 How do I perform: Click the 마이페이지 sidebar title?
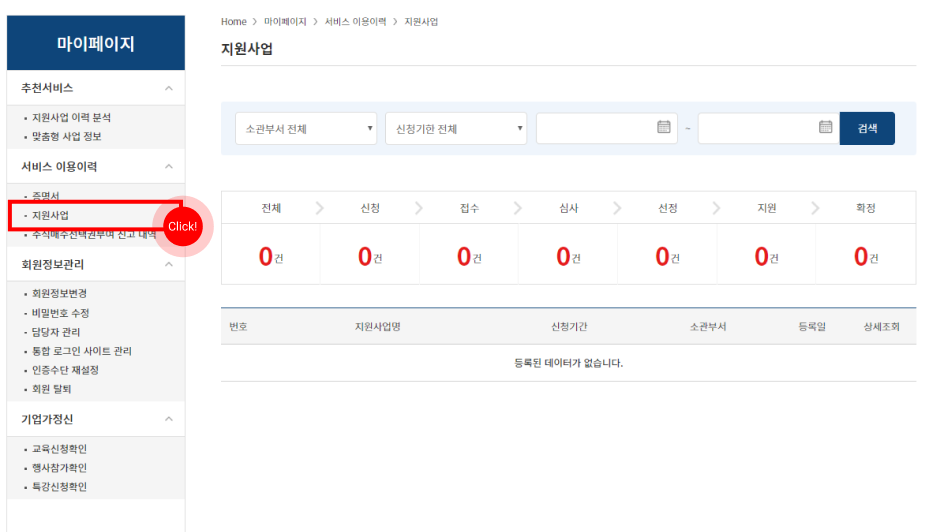pos(95,43)
